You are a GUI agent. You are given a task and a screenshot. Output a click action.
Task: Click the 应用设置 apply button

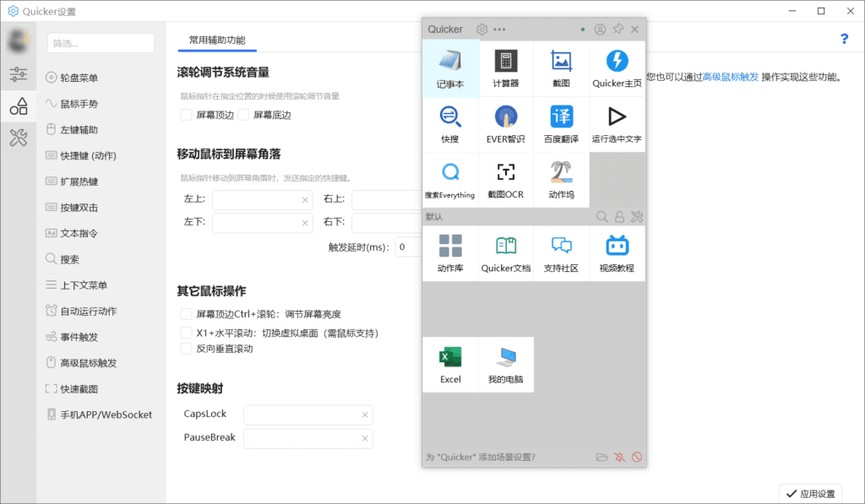pyautogui.click(x=810, y=494)
